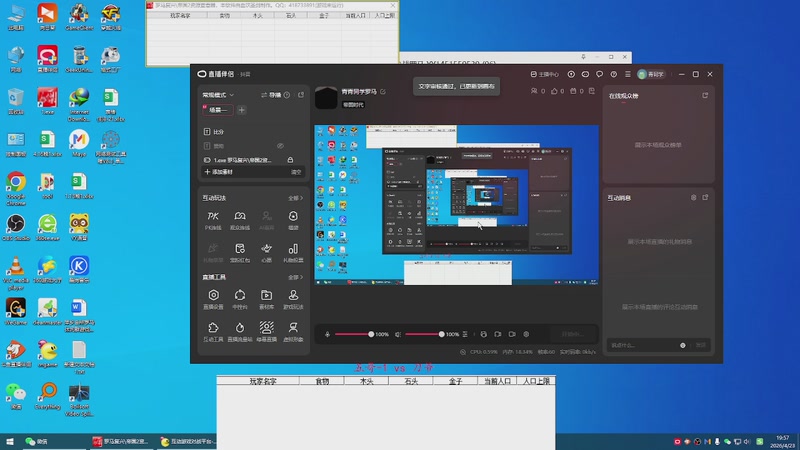
Task: Select the 1.exe 罗马复兴 source row
Action: pos(254,160)
